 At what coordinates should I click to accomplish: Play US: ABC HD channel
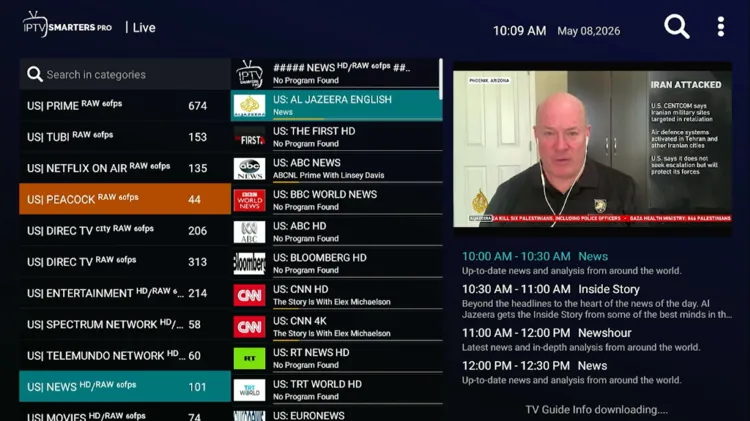click(x=337, y=232)
